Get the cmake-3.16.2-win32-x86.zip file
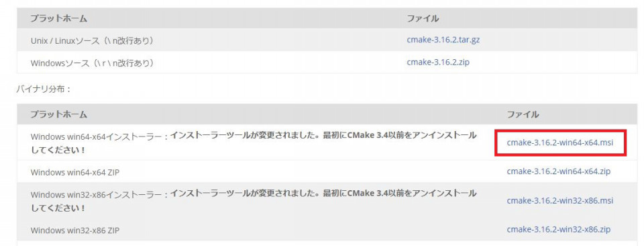644x246 pixels. pyautogui.click(x=559, y=229)
